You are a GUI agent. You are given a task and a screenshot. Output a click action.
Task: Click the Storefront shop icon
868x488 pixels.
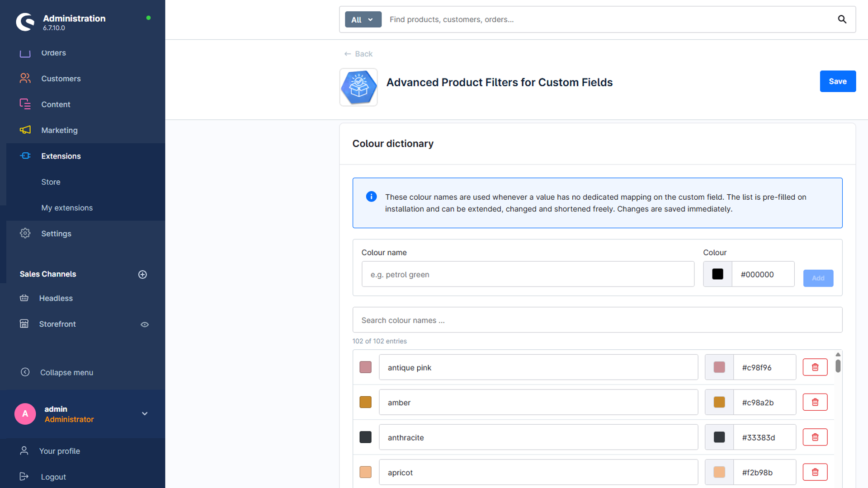(24, 324)
